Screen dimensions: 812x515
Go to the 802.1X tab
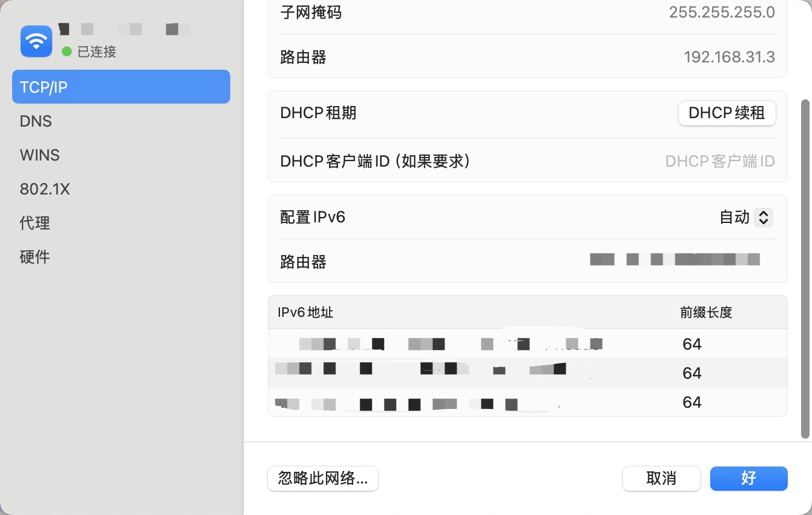45,189
